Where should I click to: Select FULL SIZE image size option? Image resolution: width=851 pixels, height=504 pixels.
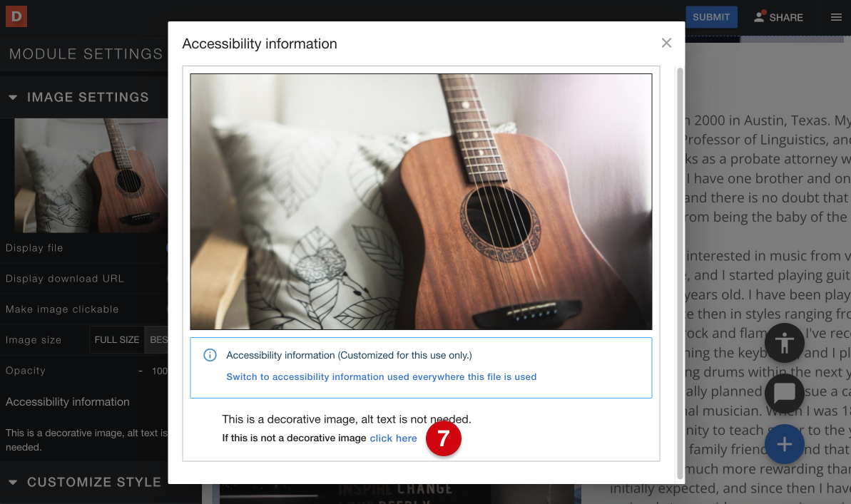point(117,339)
